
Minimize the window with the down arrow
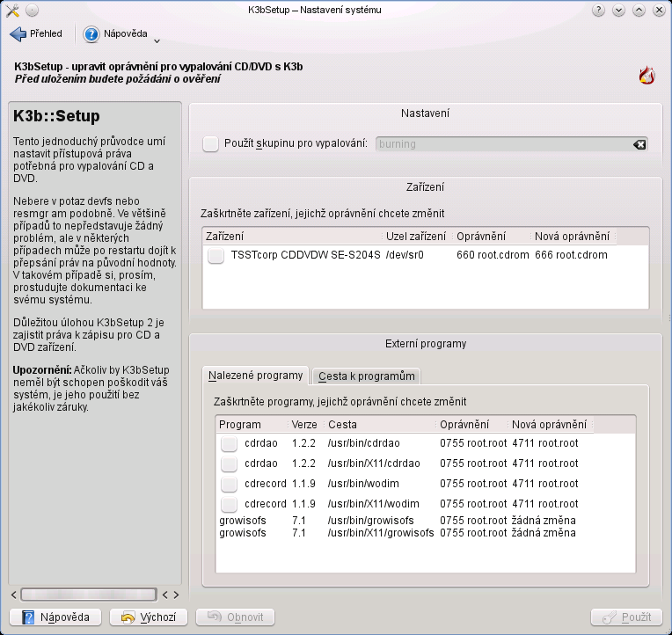[618, 10]
